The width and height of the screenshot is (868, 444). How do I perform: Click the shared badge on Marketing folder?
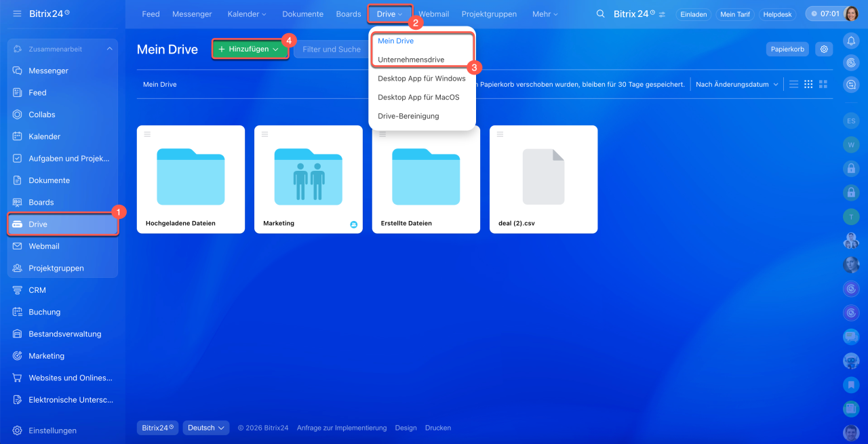(354, 224)
